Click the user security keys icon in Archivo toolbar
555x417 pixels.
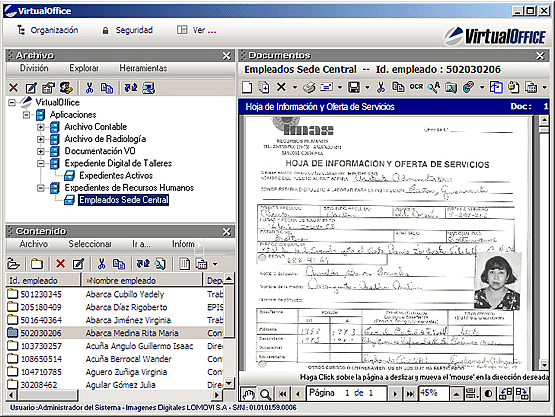point(66,87)
